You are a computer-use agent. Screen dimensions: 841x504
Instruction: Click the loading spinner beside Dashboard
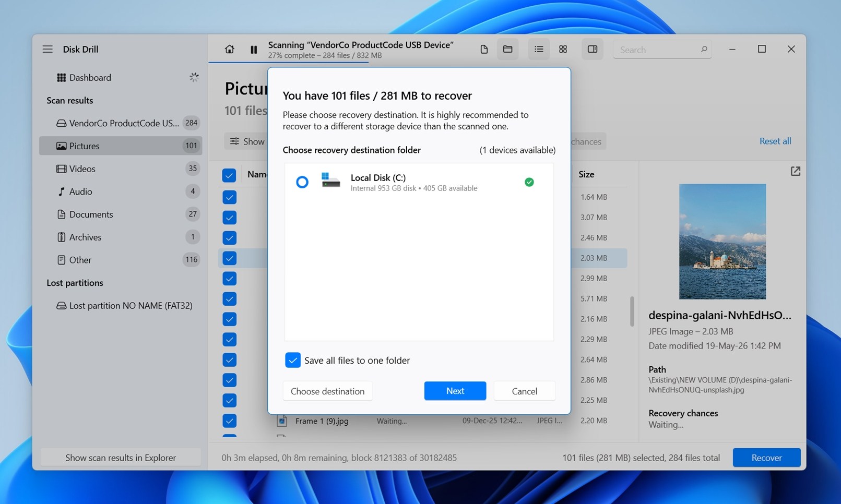tap(194, 77)
